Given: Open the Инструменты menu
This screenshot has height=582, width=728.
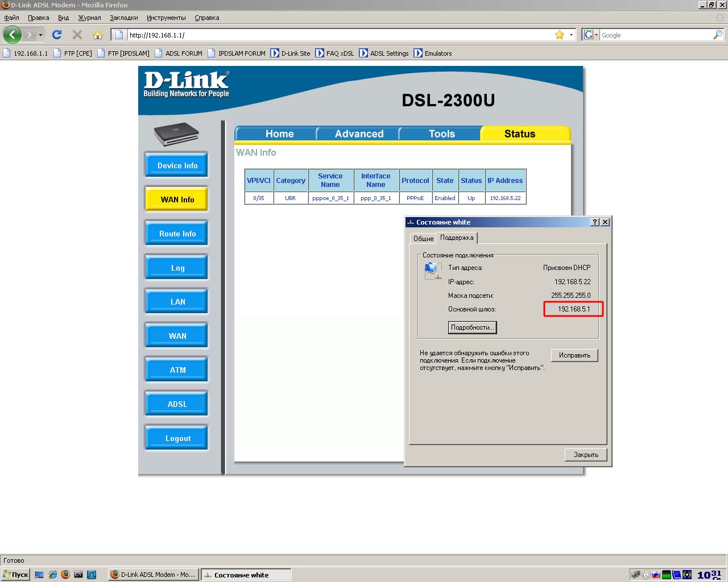Looking at the screenshot, I should [x=166, y=18].
